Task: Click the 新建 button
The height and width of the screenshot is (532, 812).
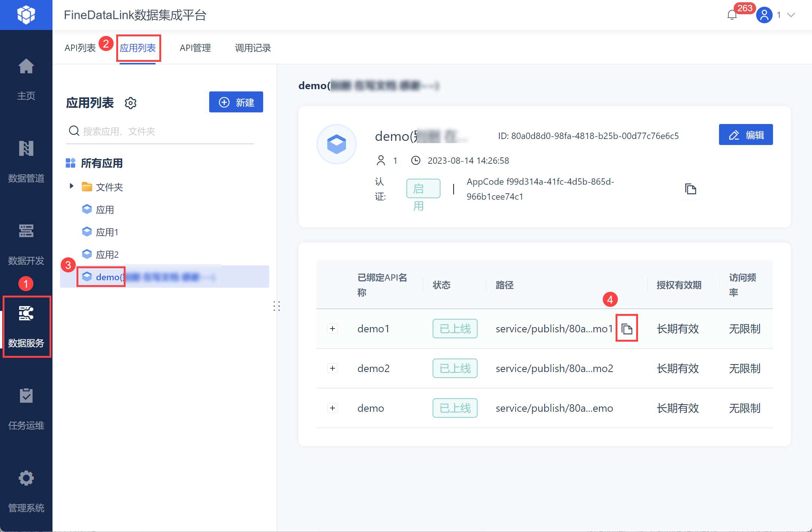Action: click(x=236, y=102)
